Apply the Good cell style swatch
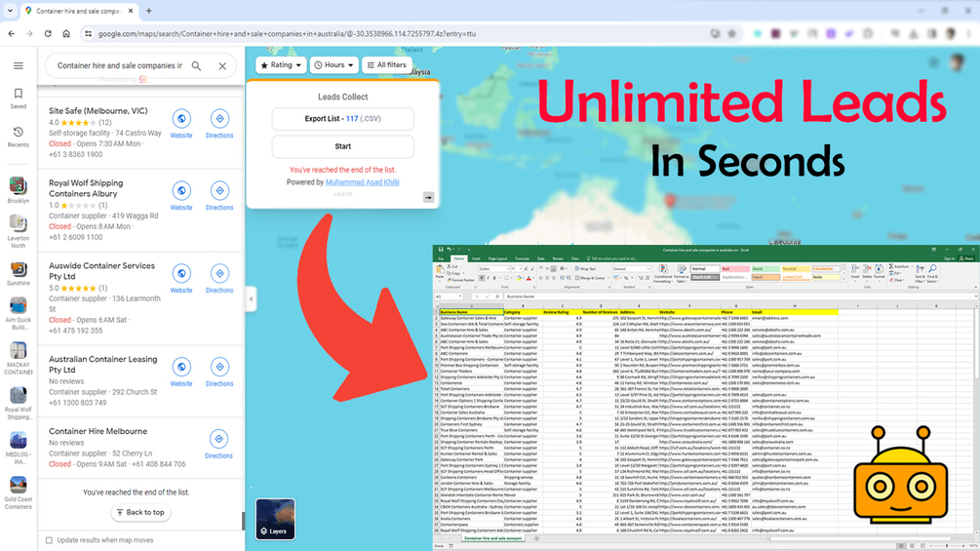Screen dimensions: 980x551 (x=765, y=268)
